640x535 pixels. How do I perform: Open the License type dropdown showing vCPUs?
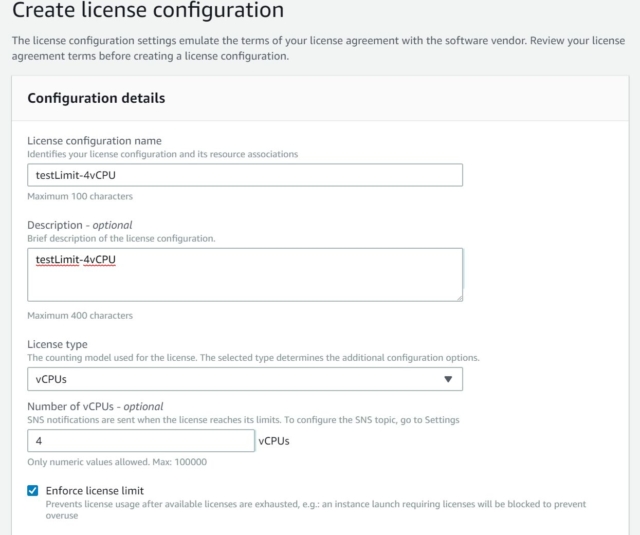[245, 379]
